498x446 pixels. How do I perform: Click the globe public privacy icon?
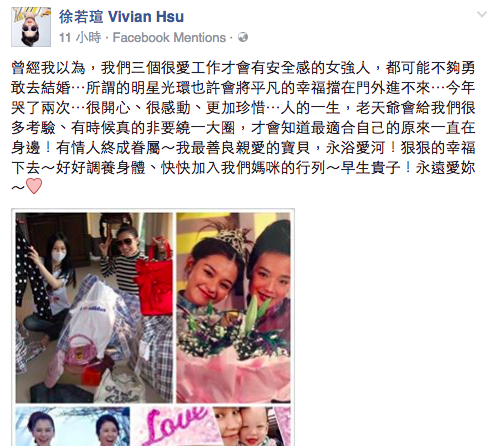click(x=243, y=37)
